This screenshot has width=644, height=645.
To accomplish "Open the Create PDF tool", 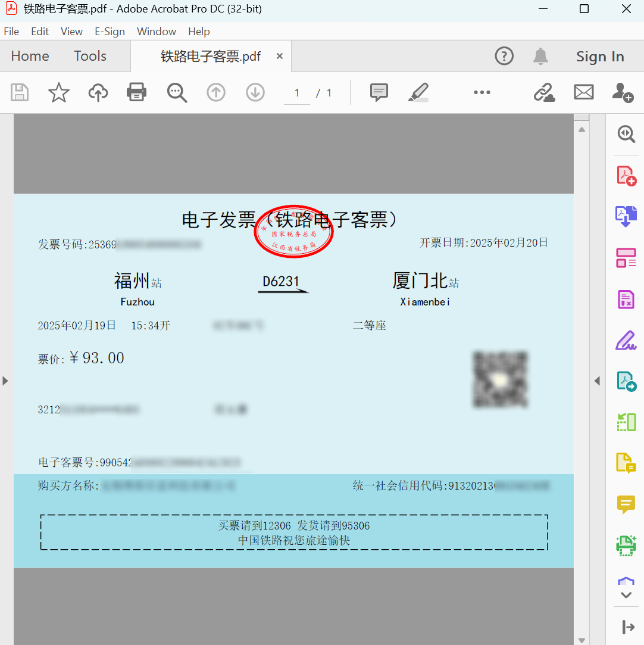I will click(626, 175).
